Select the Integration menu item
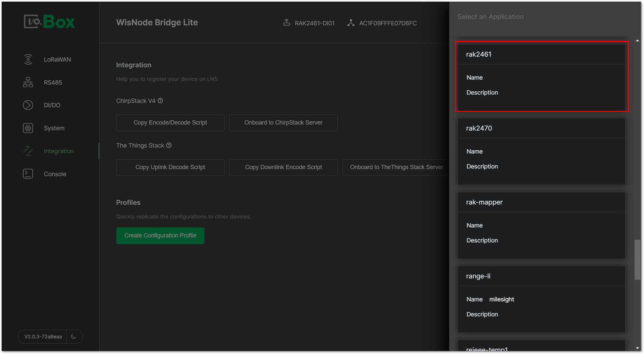Viewport: 644px width, 354px height. 59,151
